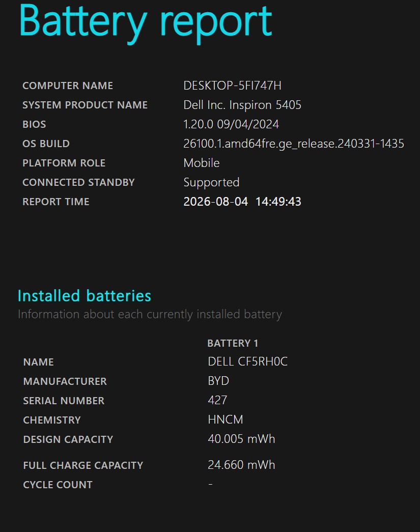The width and height of the screenshot is (420, 532).
Task: Select the SERIAL NUMBER label
Action: point(64,401)
